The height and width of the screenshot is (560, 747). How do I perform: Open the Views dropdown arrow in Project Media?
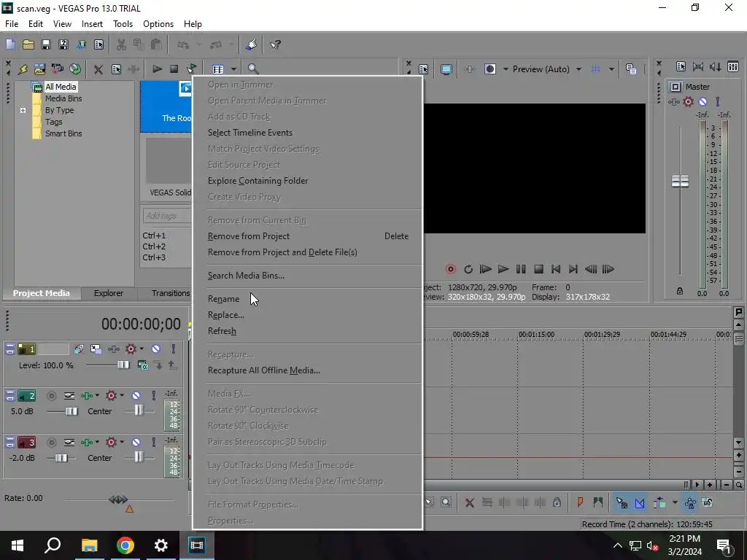pyautogui.click(x=233, y=69)
